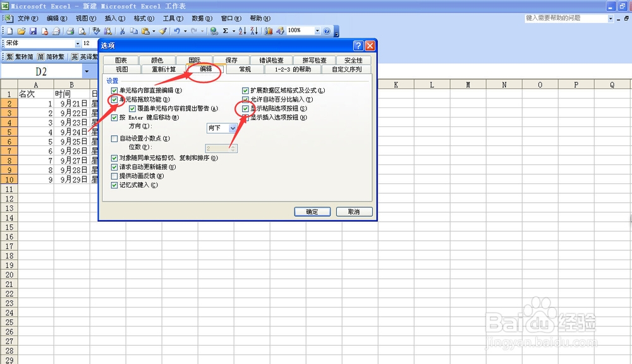Image resolution: width=632 pixels, height=364 pixels.
Task: Open the help question box dropdown arrow
Action: point(611,18)
